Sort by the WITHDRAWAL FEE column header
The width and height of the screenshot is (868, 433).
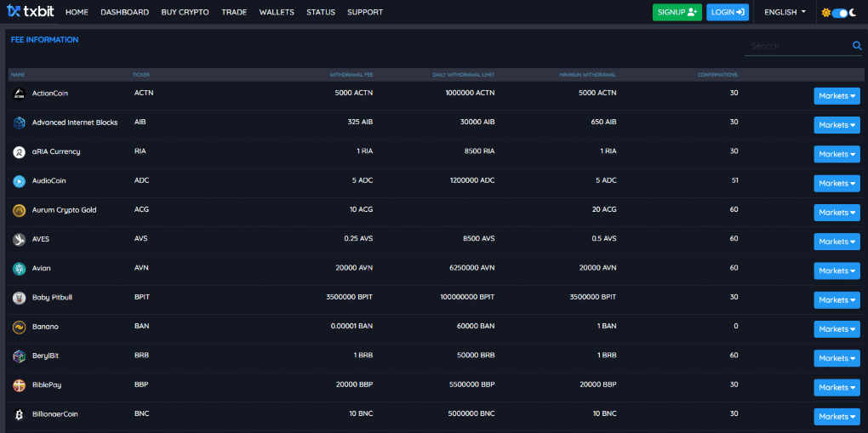click(x=351, y=75)
